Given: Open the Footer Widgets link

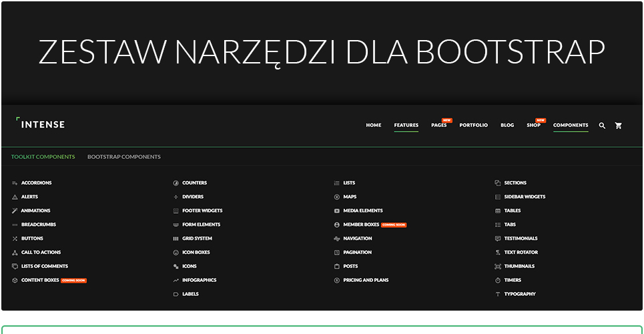Looking at the screenshot, I should point(202,210).
